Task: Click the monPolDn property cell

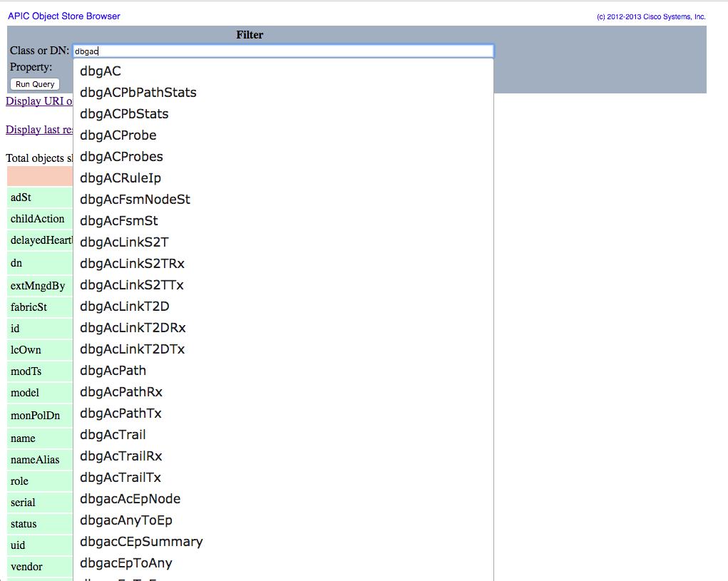Action: point(36,416)
